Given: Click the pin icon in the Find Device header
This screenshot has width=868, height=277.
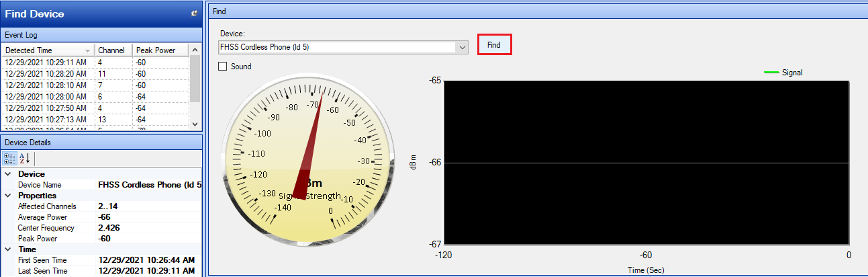Looking at the screenshot, I should (x=194, y=13).
